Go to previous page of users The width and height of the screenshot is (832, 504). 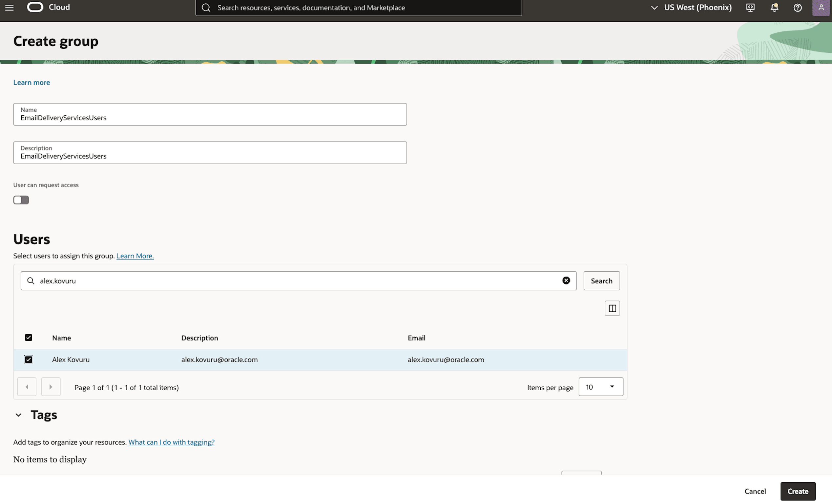[27, 387]
